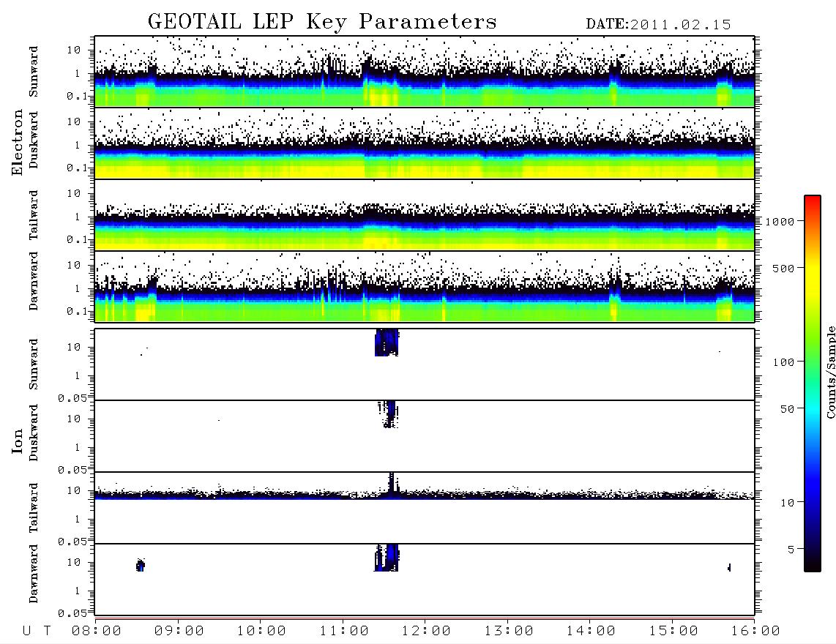The width and height of the screenshot is (836, 644).
Task: Click the 'Counts/Sample' colorbar label
Action: click(831, 372)
